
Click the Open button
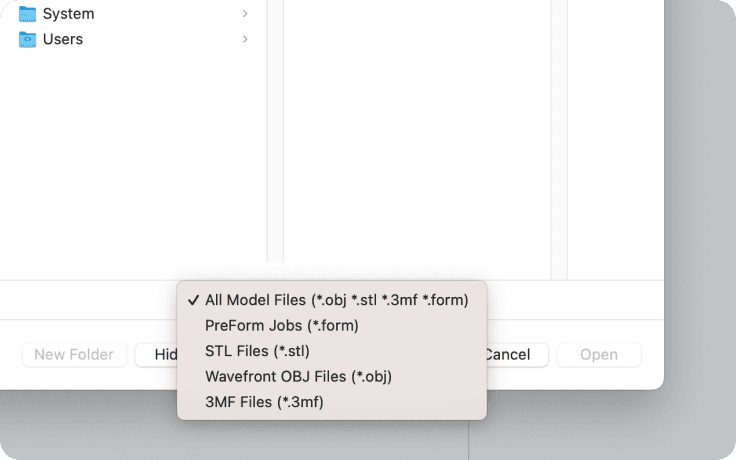(x=599, y=354)
